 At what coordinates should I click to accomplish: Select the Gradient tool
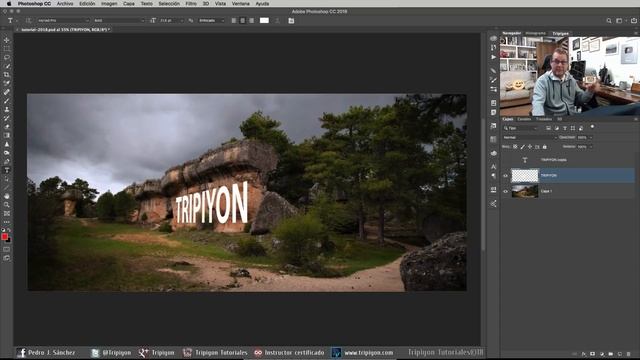(7, 136)
